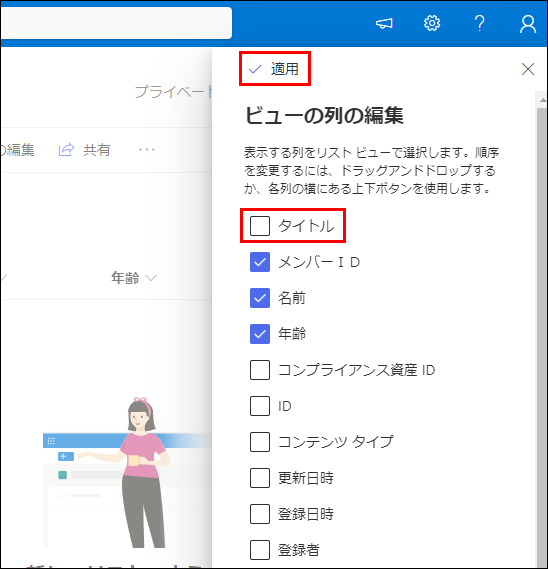548x569 pixels.
Task: Click the 共有 share button
Action: tap(84, 150)
